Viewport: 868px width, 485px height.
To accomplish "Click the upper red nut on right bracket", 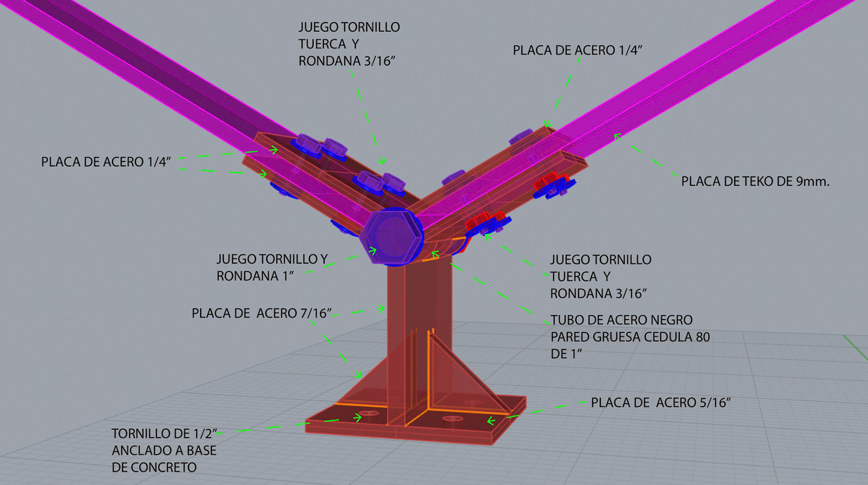I will pos(550,181).
